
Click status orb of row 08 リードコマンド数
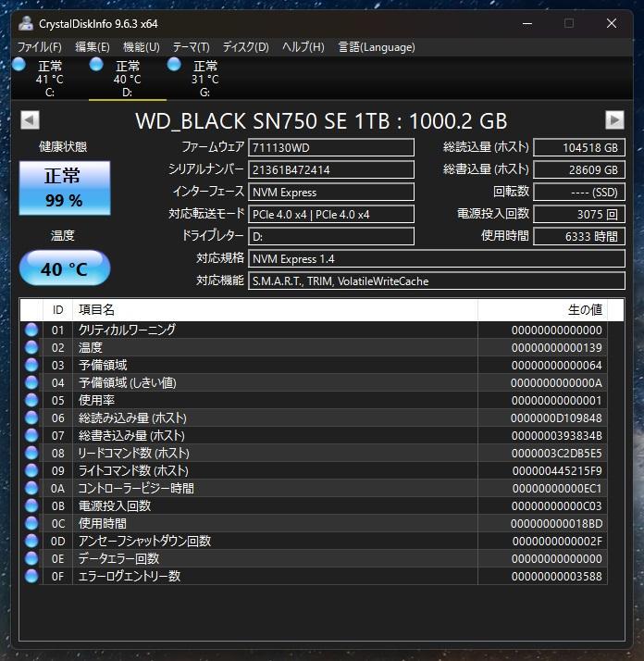pos(31,453)
